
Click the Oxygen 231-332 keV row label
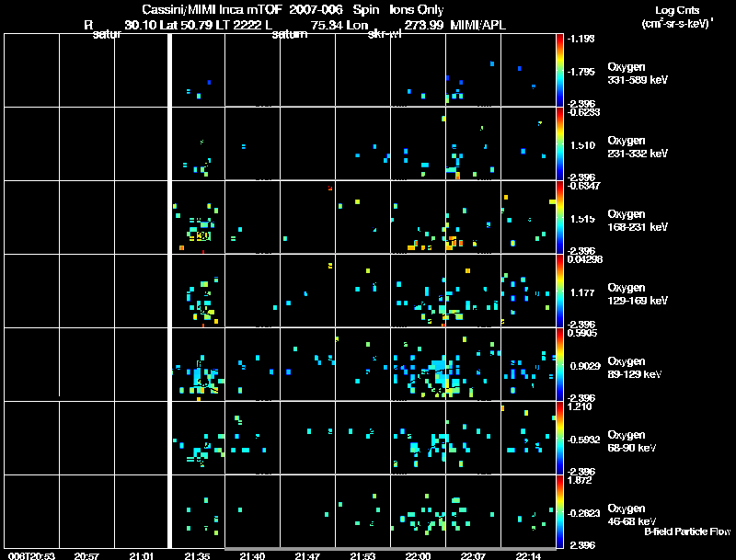click(638, 147)
